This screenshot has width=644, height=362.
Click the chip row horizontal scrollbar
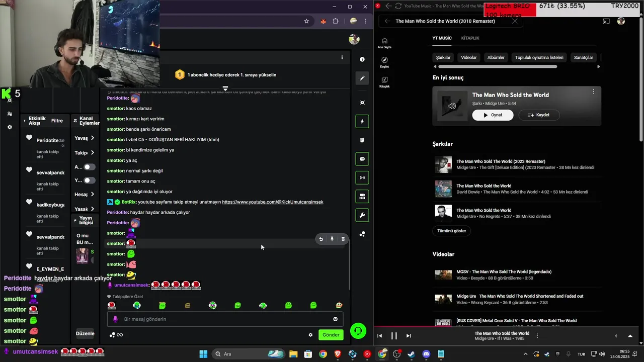[x=498, y=66]
